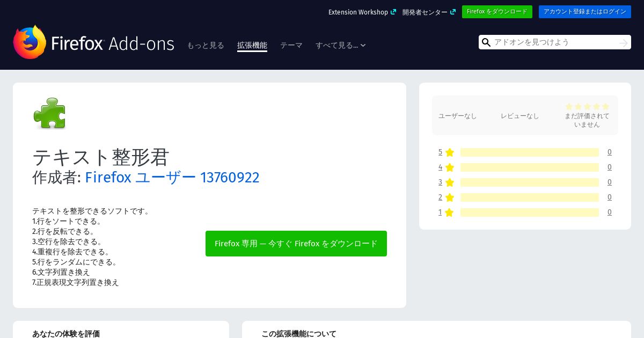Open the もっと見る menu item
This screenshot has height=338, width=644.
coord(206,46)
